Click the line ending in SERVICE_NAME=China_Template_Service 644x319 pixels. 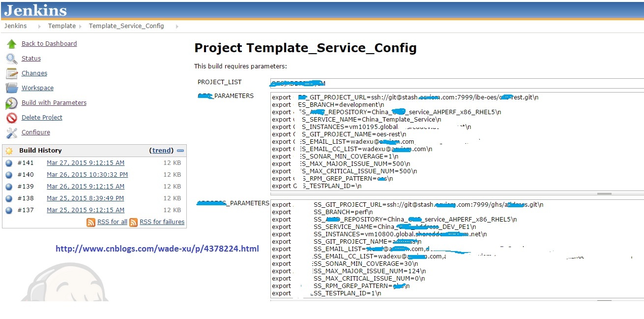pos(356,120)
